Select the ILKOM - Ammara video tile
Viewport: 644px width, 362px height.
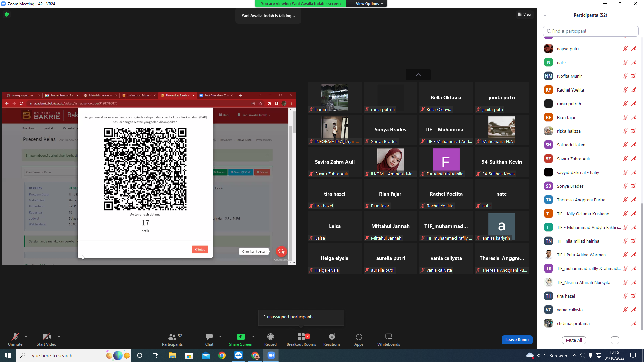point(390,162)
